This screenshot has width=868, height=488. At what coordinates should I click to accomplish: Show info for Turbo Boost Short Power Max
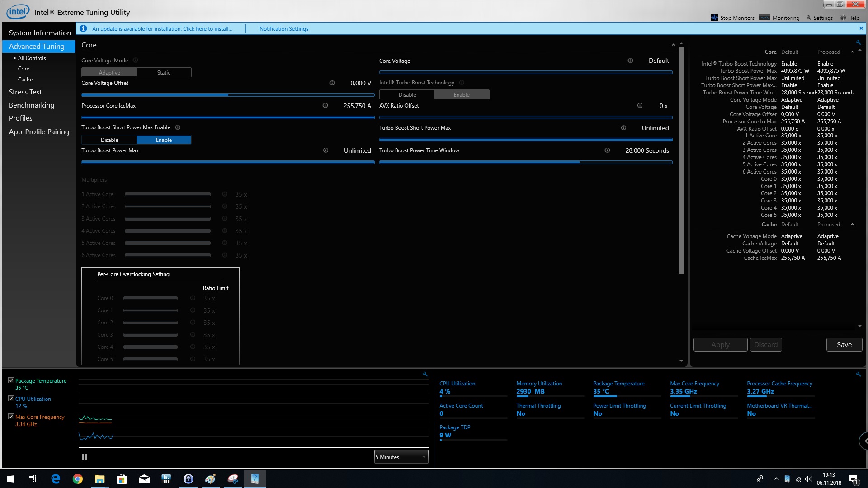pyautogui.click(x=623, y=128)
